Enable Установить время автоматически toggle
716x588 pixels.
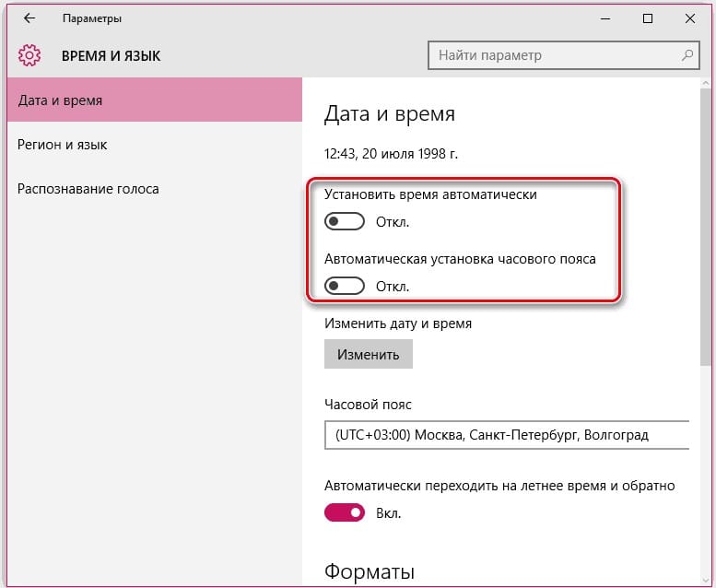click(345, 221)
